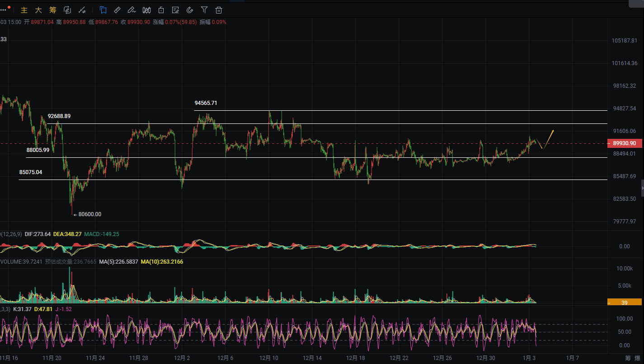Open the note editing tool icon
644x364 pixels.
175,9
